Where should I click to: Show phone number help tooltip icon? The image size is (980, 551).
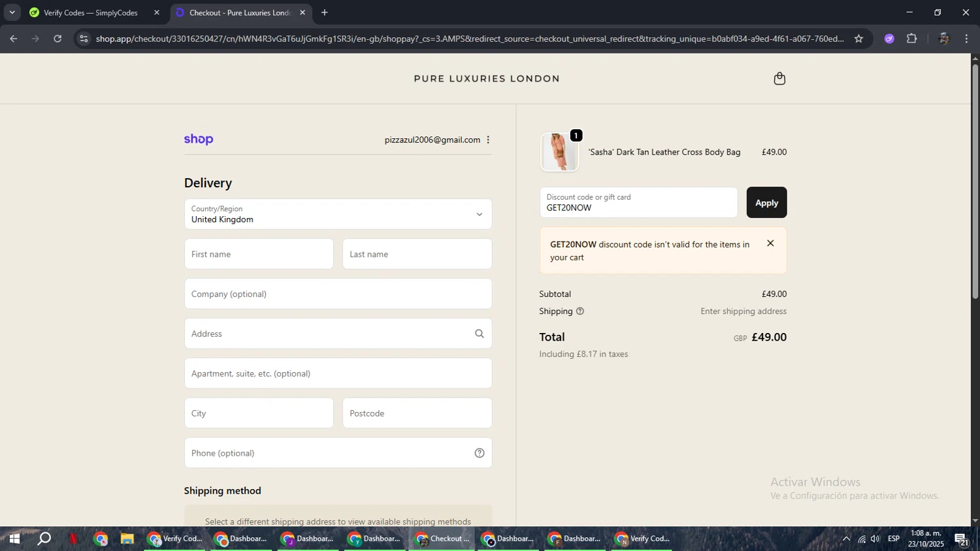480,453
